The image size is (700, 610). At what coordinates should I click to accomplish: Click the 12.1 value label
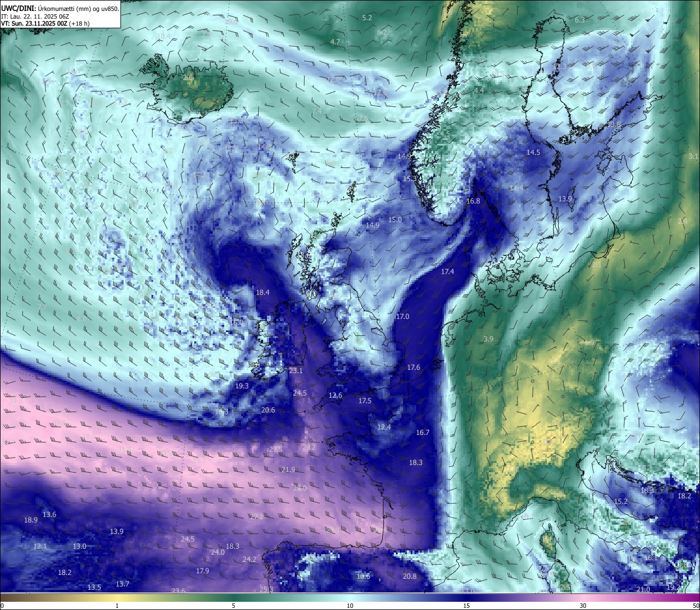[x=40, y=547]
